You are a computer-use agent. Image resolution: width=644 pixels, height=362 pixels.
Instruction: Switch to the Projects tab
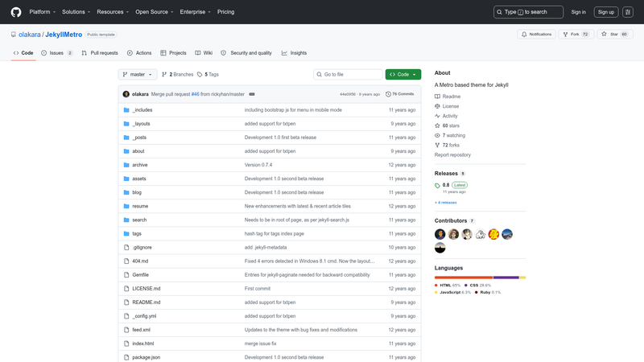click(173, 53)
